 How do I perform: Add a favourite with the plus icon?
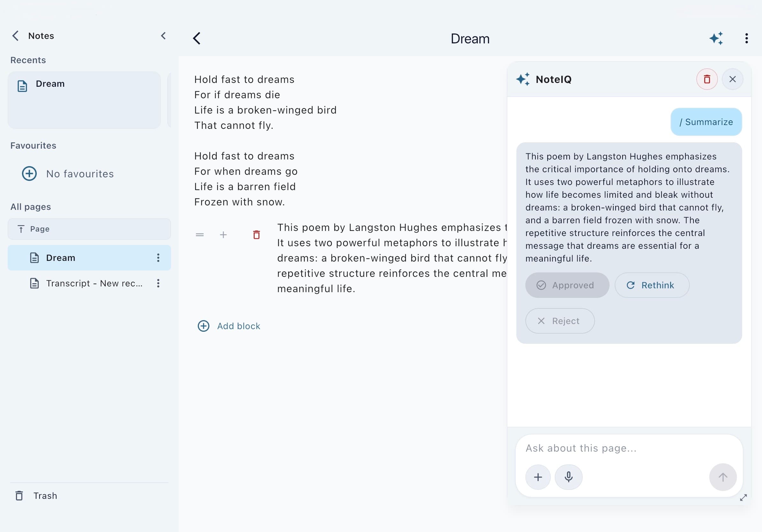click(x=29, y=174)
